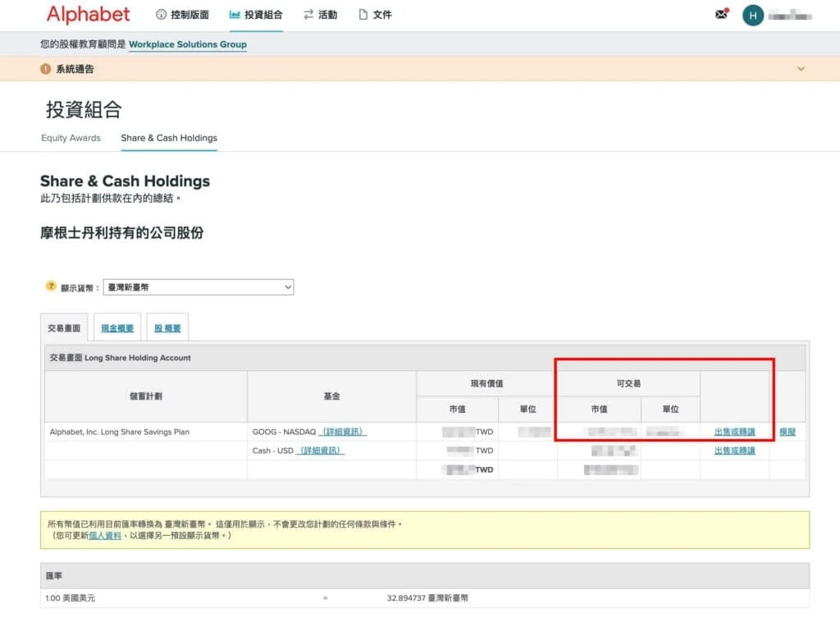Click the Alphabet, Inc. Long Share Savings Plan cell
The image size is (840, 622).
pyautogui.click(x=146, y=432)
